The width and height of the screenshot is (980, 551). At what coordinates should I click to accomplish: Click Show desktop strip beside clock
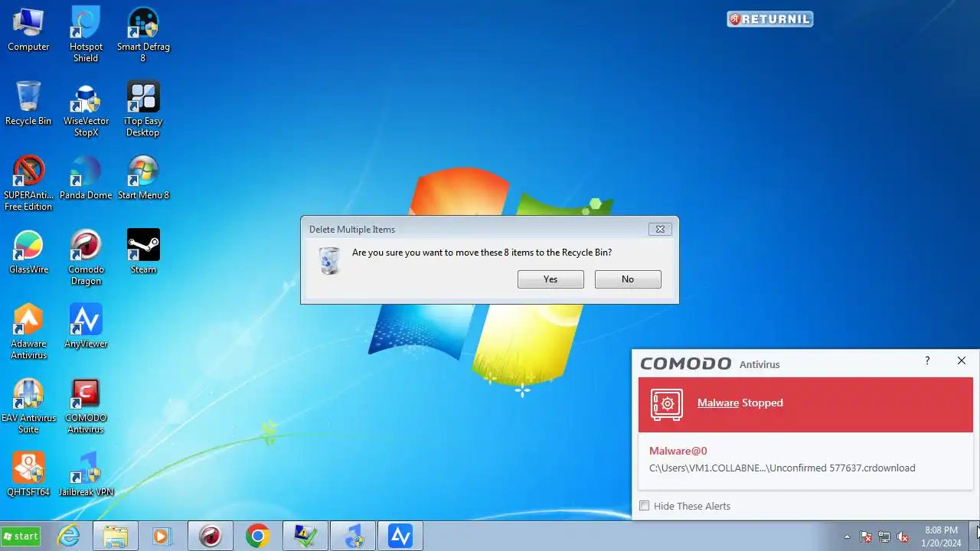pyautogui.click(x=975, y=536)
